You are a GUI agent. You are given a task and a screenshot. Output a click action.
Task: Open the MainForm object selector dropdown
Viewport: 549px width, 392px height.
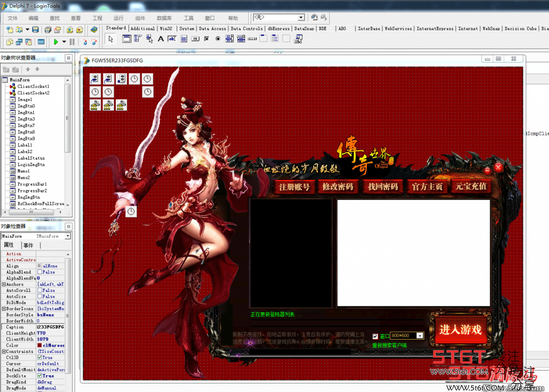[68, 236]
